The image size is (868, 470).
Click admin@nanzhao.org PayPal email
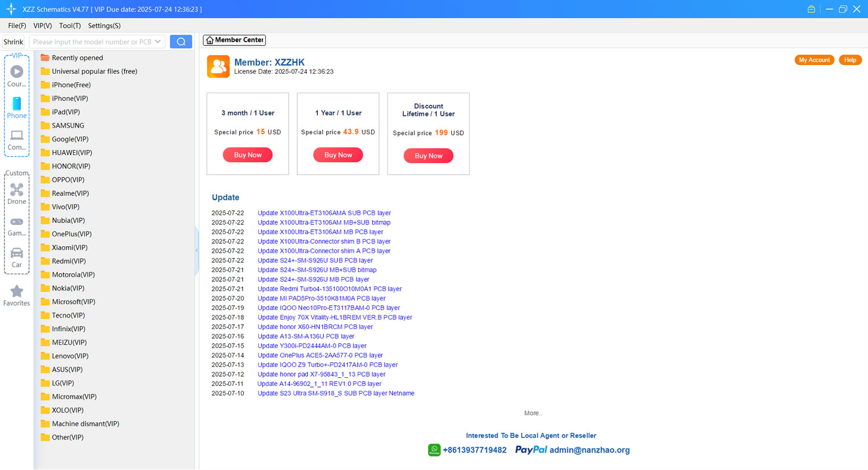[590, 450]
